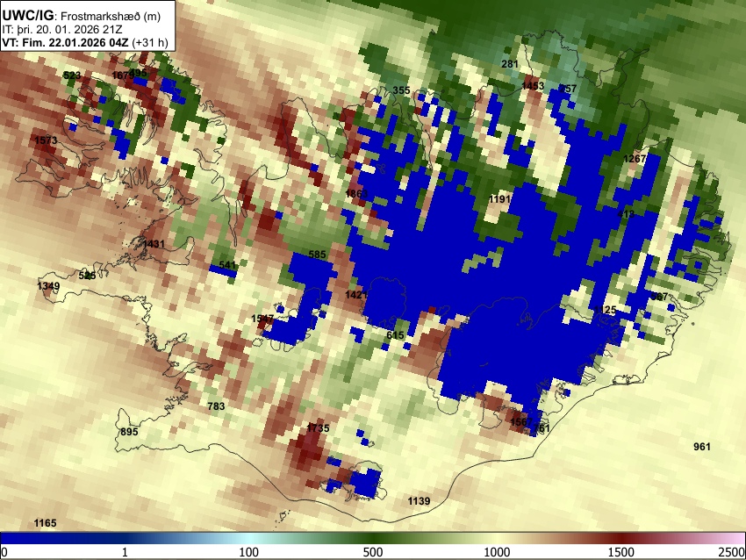Image resolution: width=746 pixels, height=560 pixels.
Task: Select the 585 value label
Action: pos(318,255)
